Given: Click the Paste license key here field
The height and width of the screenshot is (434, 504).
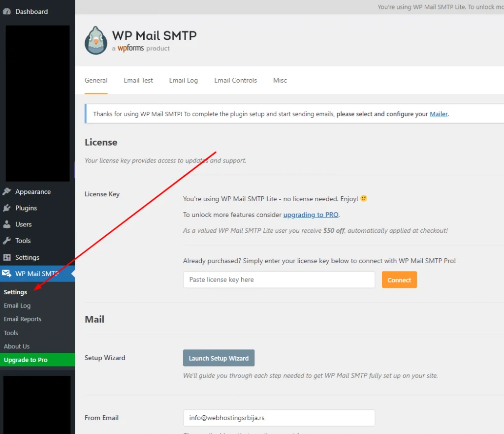Looking at the screenshot, I should [x=279, y=280].
